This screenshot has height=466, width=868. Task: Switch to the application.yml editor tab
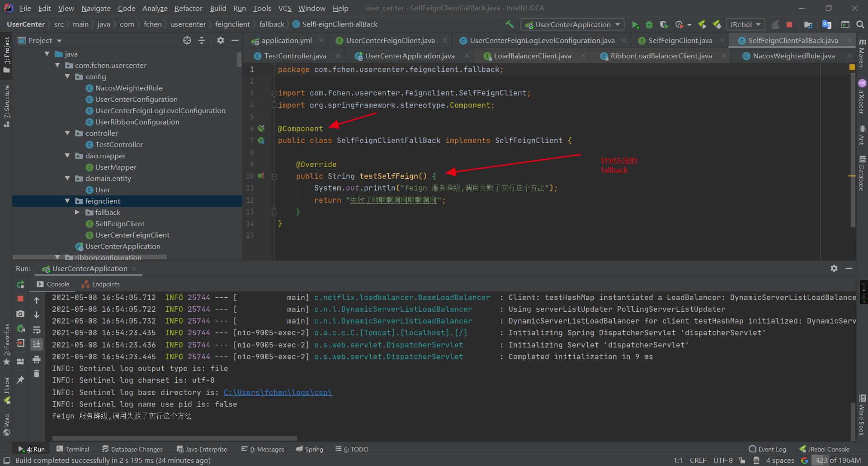[x=286, y=40]
